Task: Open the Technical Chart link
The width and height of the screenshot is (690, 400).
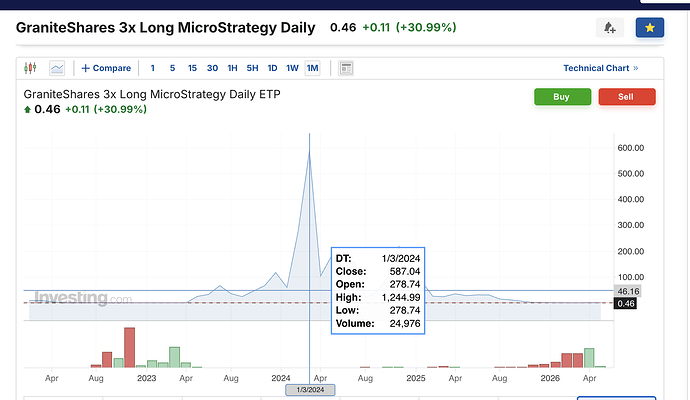Action: tap(601, 68)
